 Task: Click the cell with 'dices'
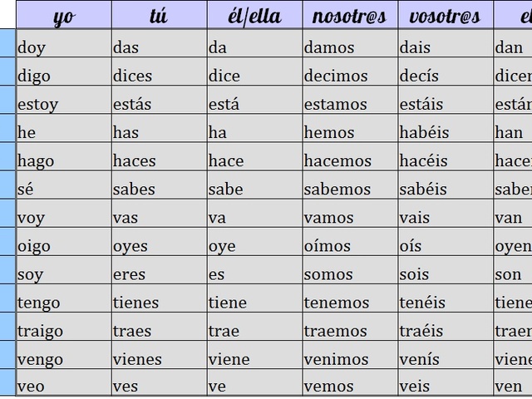(x=160, y=71)
